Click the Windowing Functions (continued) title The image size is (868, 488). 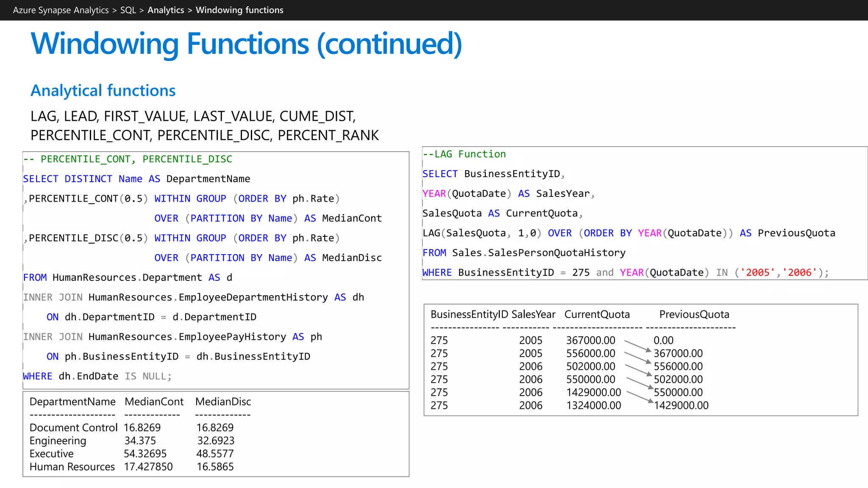(x=246, y=44)
